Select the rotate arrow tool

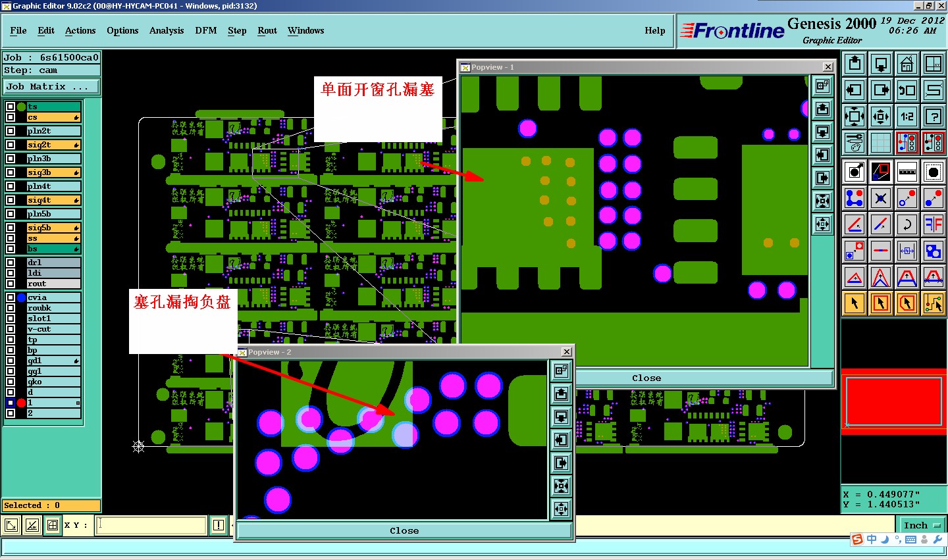click(x=907, y=224)
